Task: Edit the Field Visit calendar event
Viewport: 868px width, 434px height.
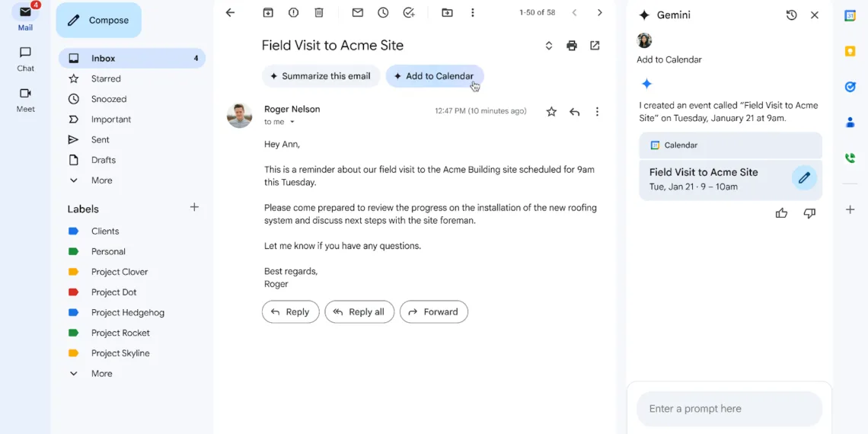Action: 803,178
